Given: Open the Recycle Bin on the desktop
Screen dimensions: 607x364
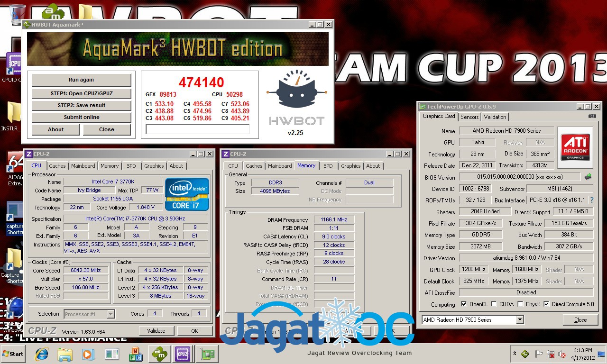Looking at the screenshot, I should (x=17, y=14).
